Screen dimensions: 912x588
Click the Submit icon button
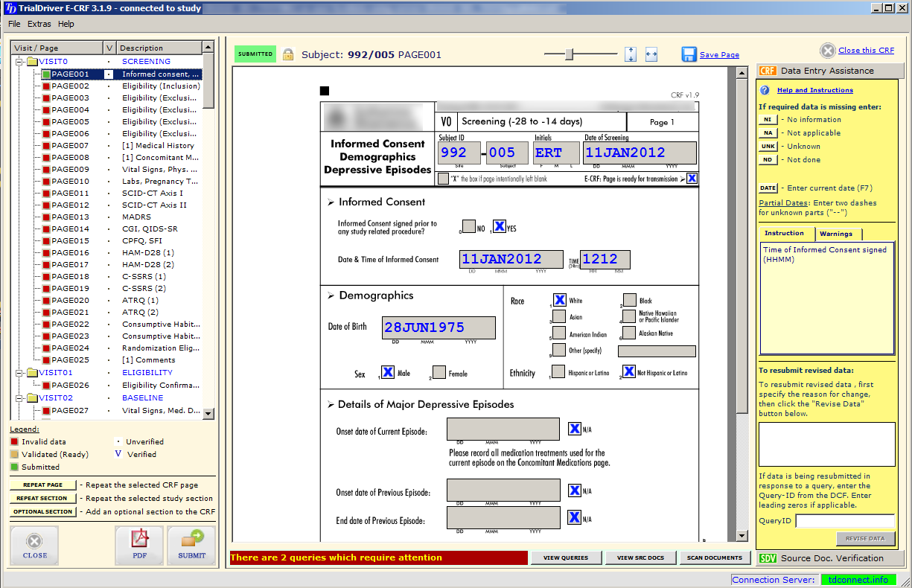(x=191, y=541)
